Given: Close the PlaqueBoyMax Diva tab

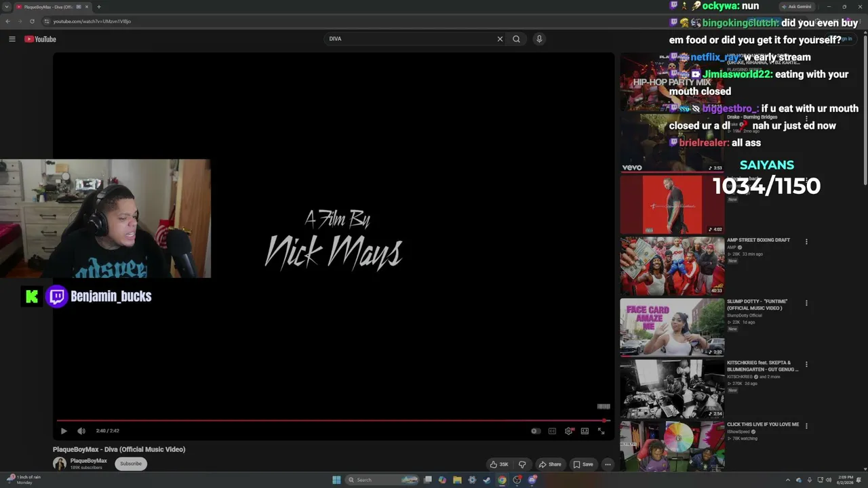Looking at the screenshot, I should tap(87, 7).
